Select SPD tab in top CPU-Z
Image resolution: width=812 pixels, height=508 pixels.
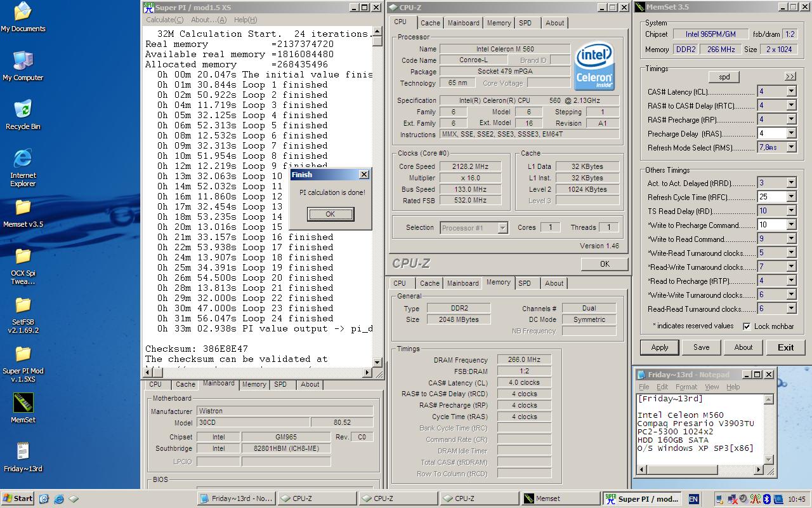click(525, 23)
